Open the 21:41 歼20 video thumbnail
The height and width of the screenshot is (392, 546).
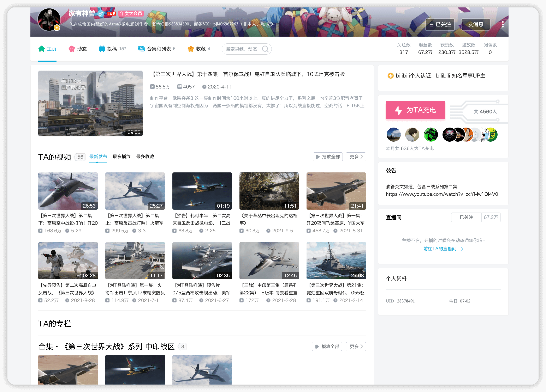click(336, 191)
